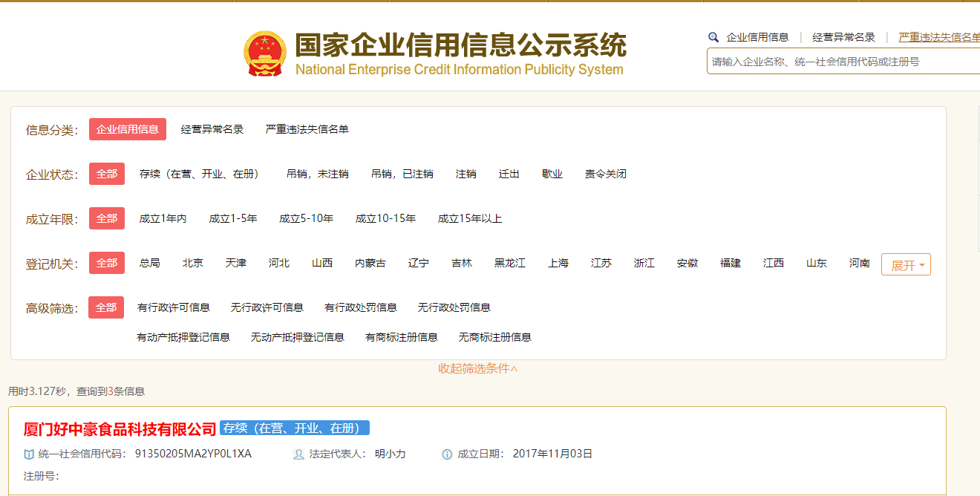Filter by 无行政处罚信息

(454, 307)
